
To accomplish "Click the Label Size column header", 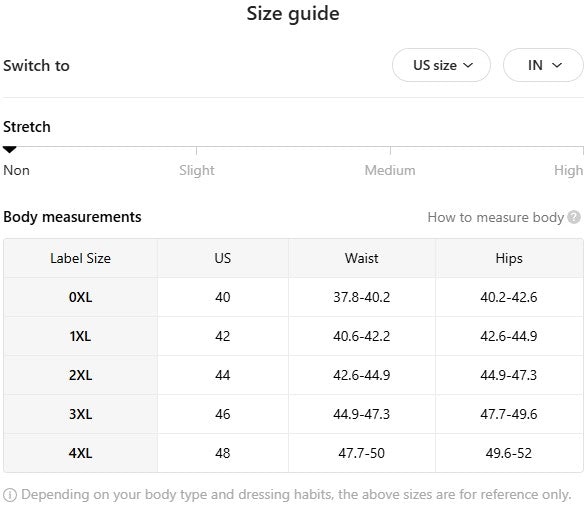I will [x=80, y=258].
